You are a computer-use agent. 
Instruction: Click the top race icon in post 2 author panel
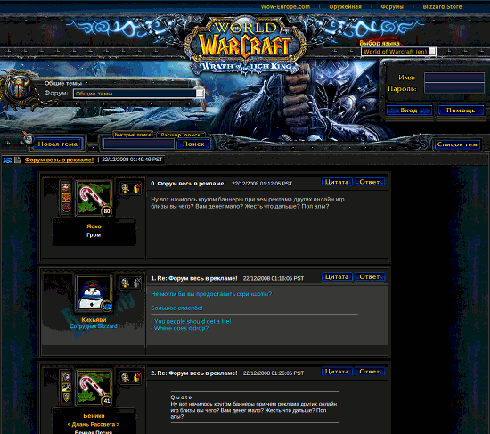tap(66, 377)
